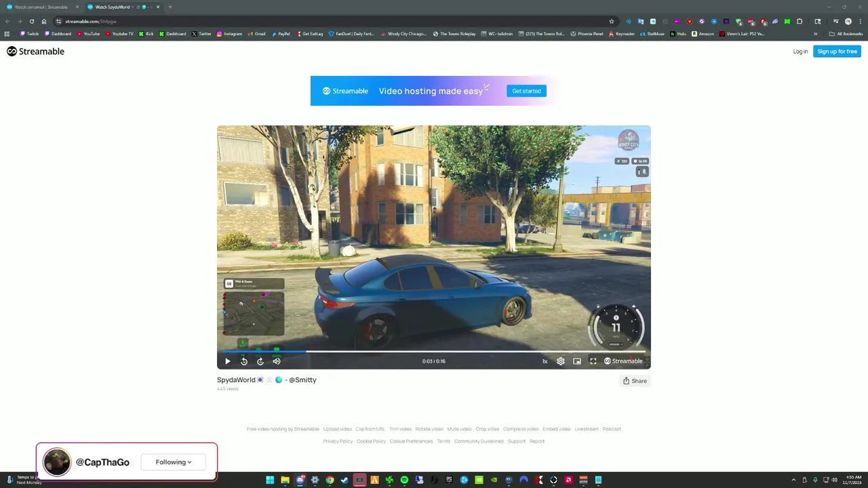Open the Clip from URL footer link
The image size is (868, 488).
click(370, 429)
